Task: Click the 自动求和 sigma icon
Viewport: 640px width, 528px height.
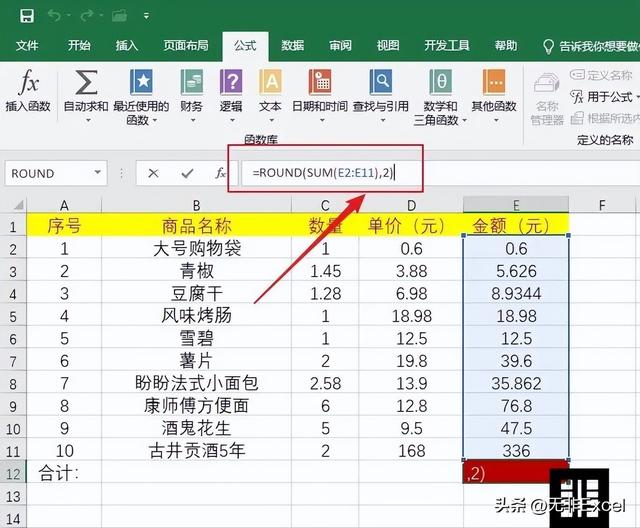Action: tap(86, 82)
